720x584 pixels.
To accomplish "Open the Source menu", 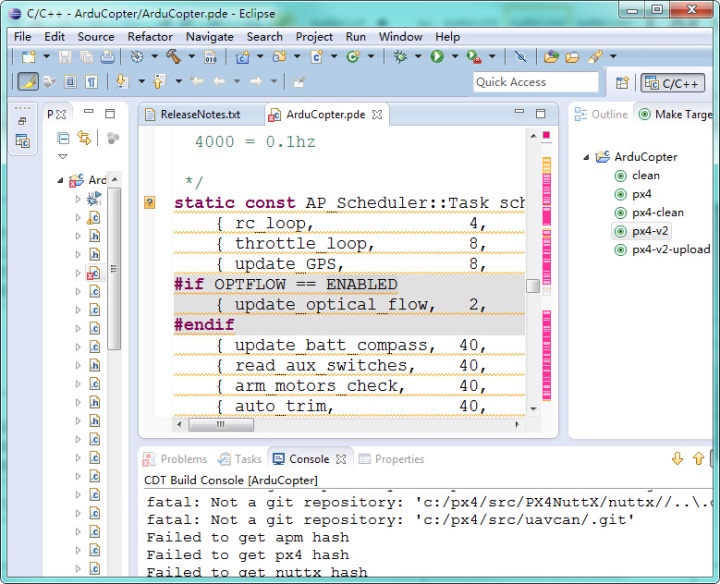I will coord(96,37).
